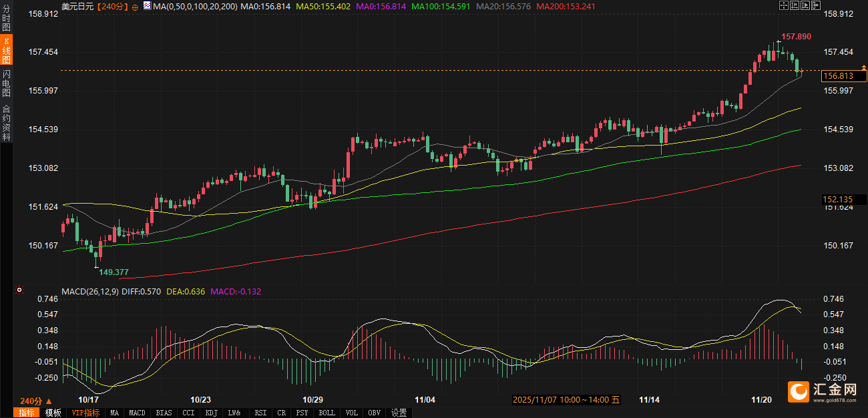Click the small chart icon before MA(0,50...)

click(x=146, y=6)
